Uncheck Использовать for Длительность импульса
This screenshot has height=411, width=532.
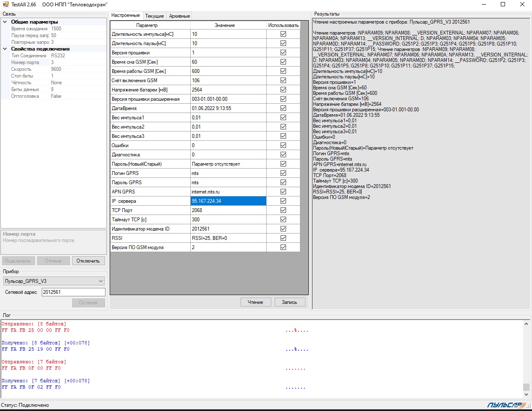(x=283, y=34)
